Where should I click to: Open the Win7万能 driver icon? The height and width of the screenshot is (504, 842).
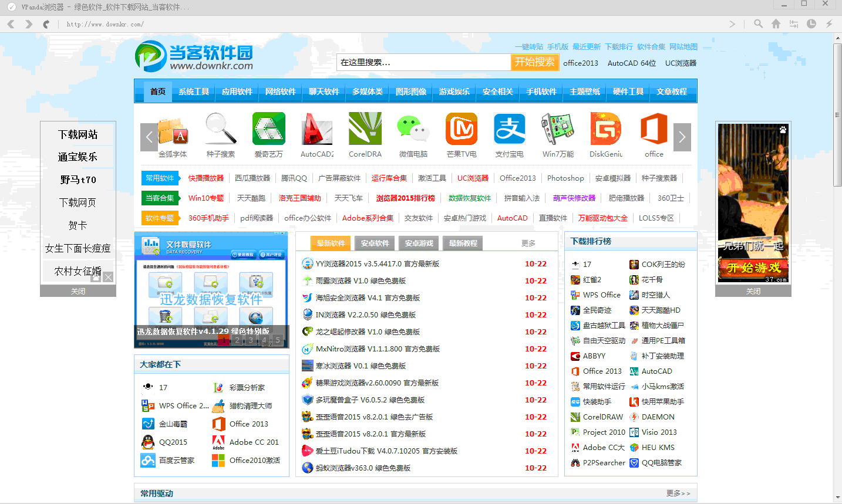coord(558,128)
